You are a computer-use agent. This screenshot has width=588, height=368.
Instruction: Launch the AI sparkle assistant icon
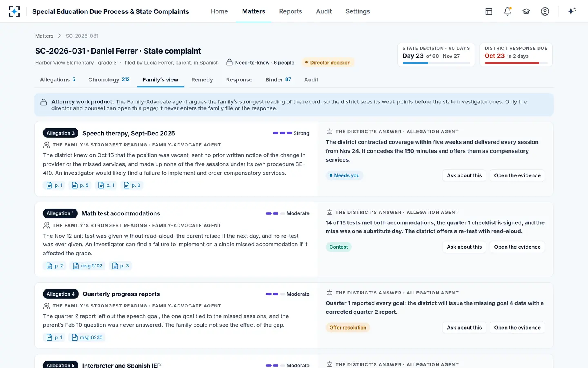(572, 11)
